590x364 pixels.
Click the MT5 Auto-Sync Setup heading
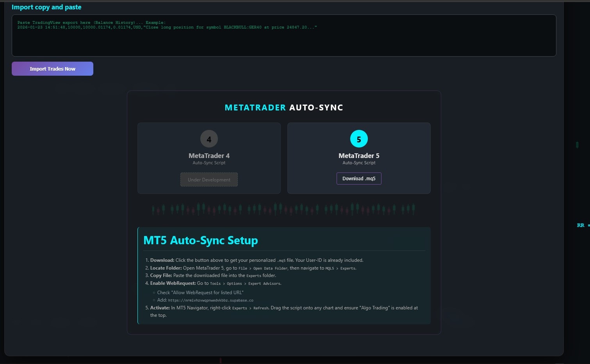pos(201,240)
